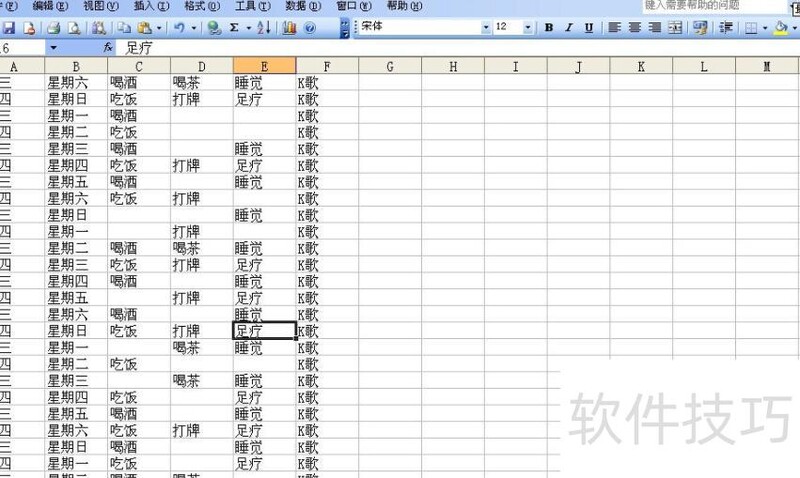Open the 数据(D) menu
The image size is (800, 478).
[x=303, y=6]
